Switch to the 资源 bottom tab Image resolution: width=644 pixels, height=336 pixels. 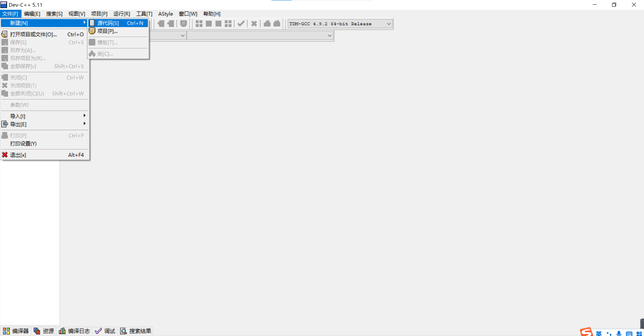click(x=44, y=331)
